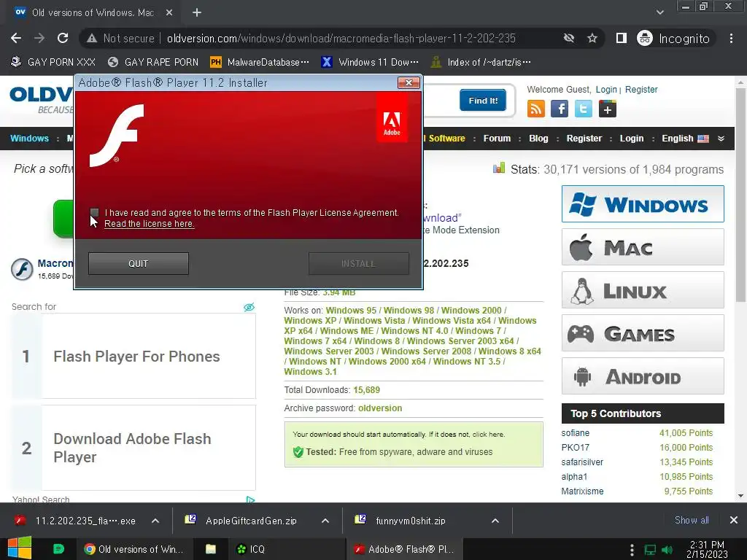Expand the double-chevron beside English

721,139
